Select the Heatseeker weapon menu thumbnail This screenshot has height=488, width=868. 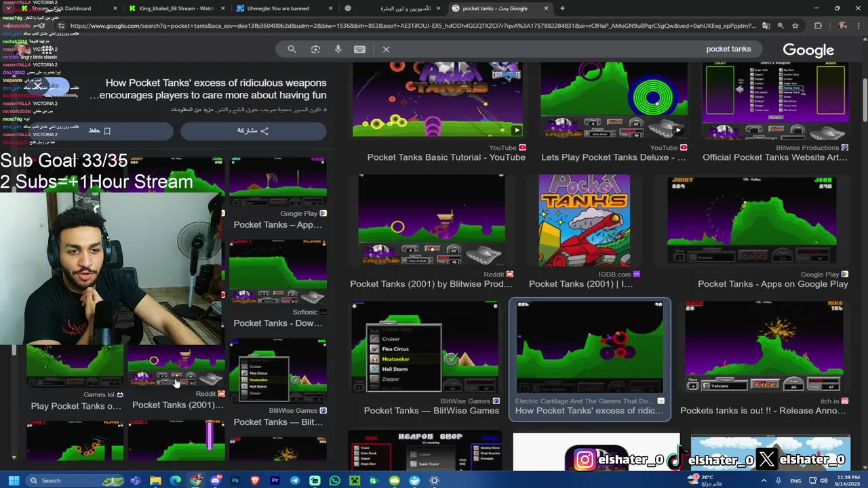pos(425,348)
